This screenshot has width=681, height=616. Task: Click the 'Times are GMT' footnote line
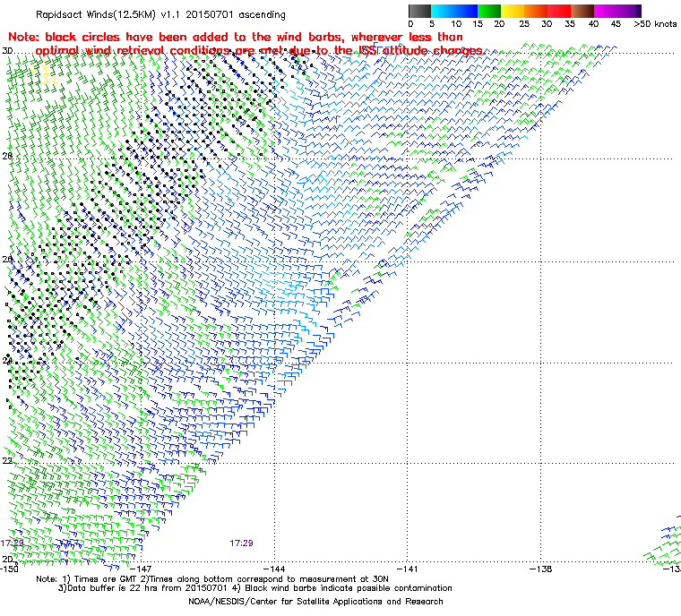pos(212,579)
